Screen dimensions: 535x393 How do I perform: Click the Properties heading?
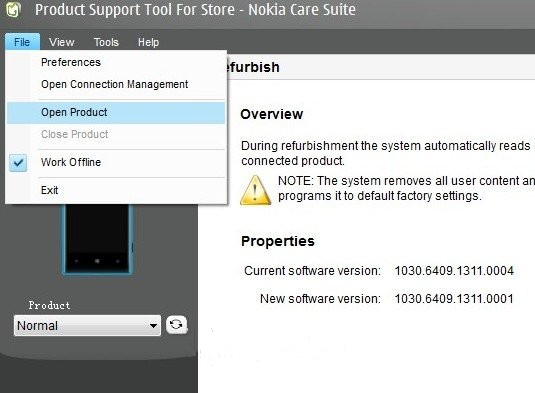pyautogui.click(x=278, y=241)
